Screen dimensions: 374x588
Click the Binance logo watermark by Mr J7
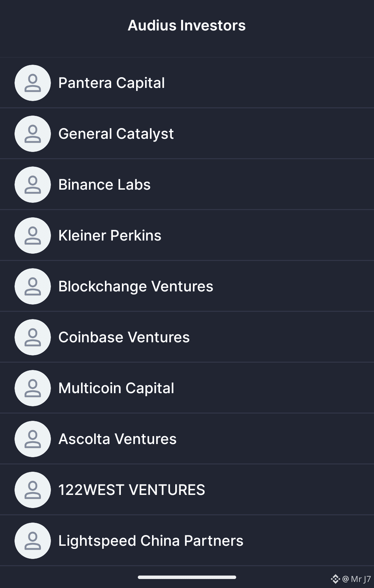335,579
